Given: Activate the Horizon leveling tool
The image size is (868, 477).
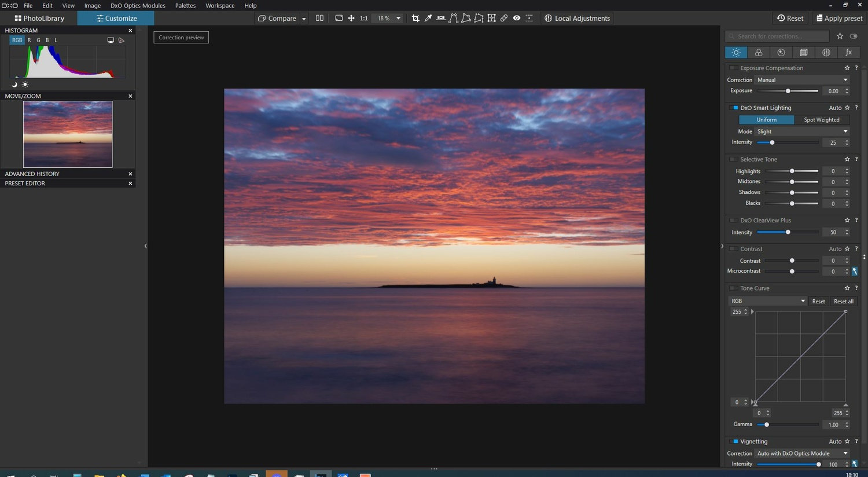Looking at the screenshot, I should tap(441, 19).
